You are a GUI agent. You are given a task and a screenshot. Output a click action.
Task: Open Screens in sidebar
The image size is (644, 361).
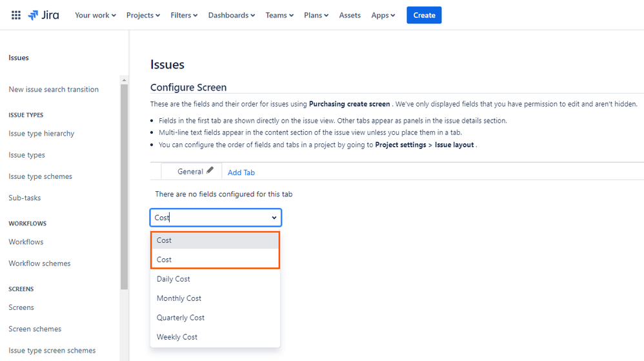tap(21, 307)
